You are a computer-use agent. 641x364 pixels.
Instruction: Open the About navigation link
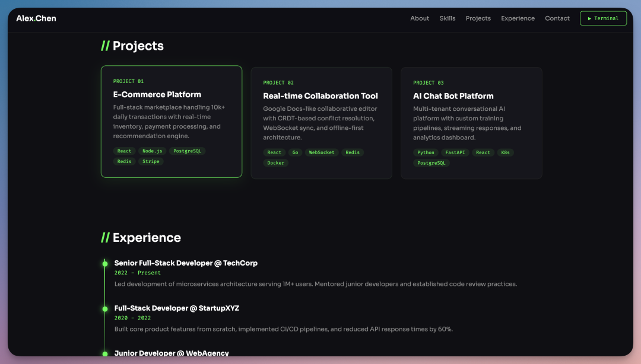coord(420,18)
